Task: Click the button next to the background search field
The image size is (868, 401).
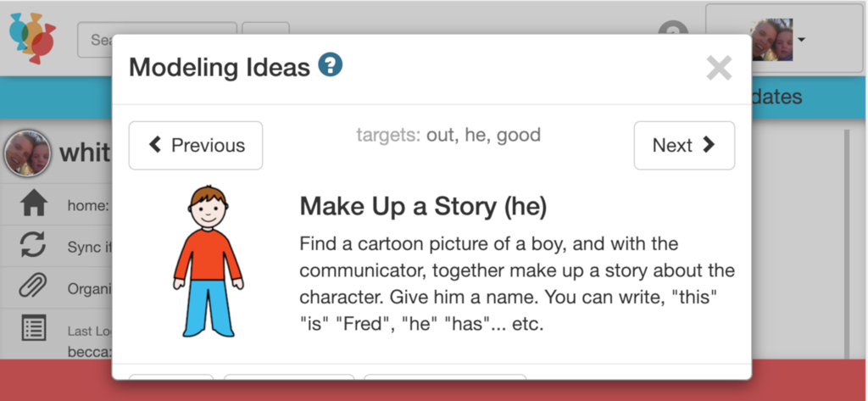Action: (265, 28)
